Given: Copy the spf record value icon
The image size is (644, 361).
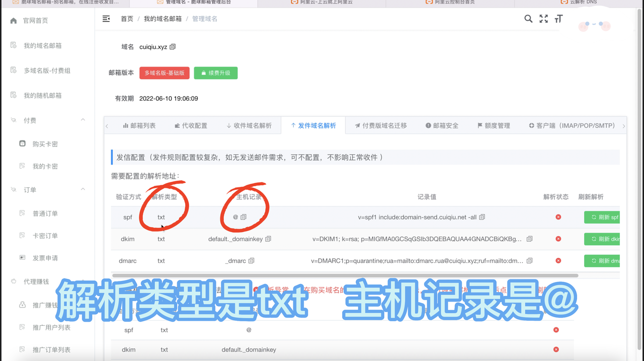Looking at the screenshot, I should pyautogui.click(x=482, y=217).
